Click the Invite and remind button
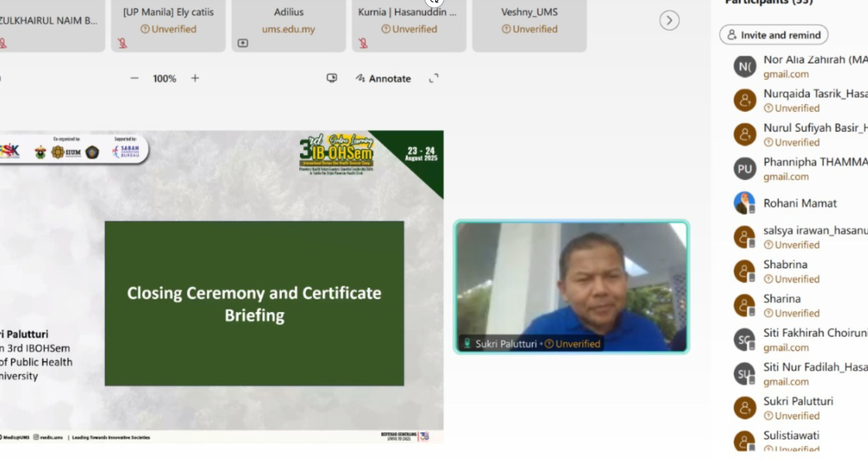 (x=774, y=35)
